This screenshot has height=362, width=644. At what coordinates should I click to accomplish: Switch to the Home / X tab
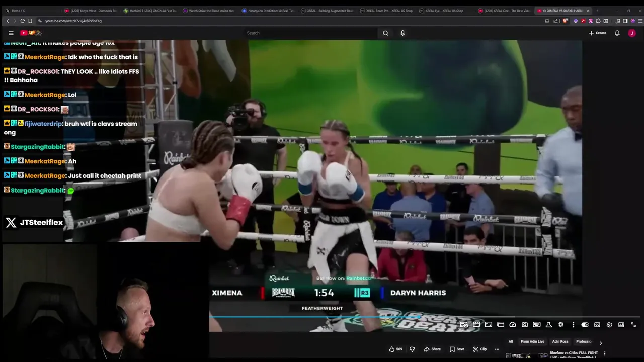coord(30,11)
